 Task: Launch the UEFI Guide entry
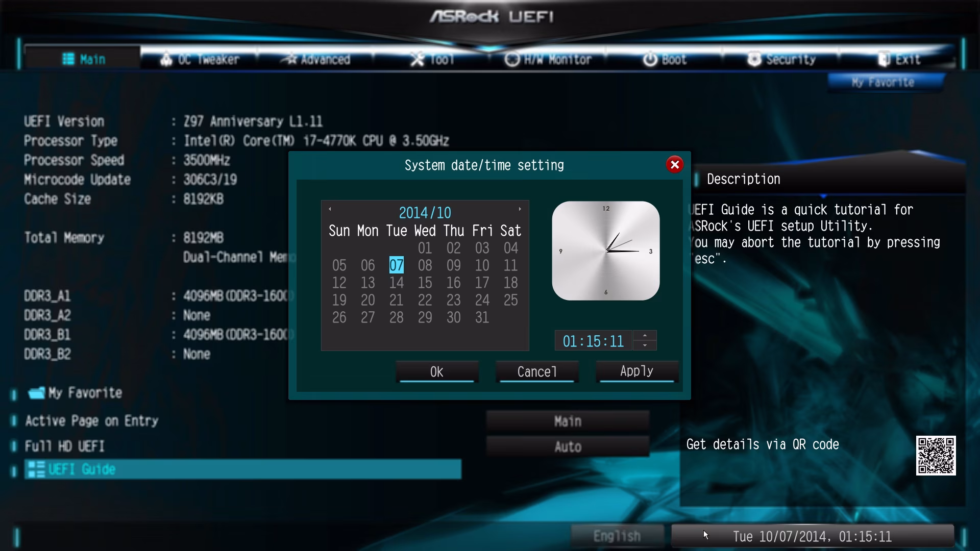pos(243,469)
